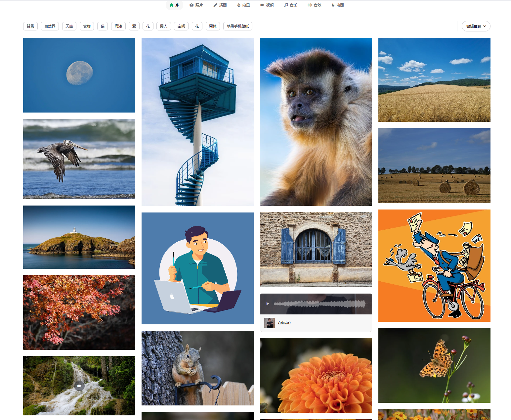Choose the 苹果手机壁纸 tag
Image resolution: width=511 pixels, height=420 pixels.
pyautogui.click(x=237, y=26)
